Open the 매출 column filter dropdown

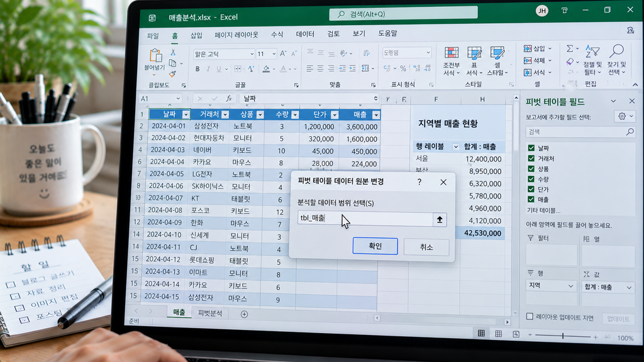[x=376, y=115]
